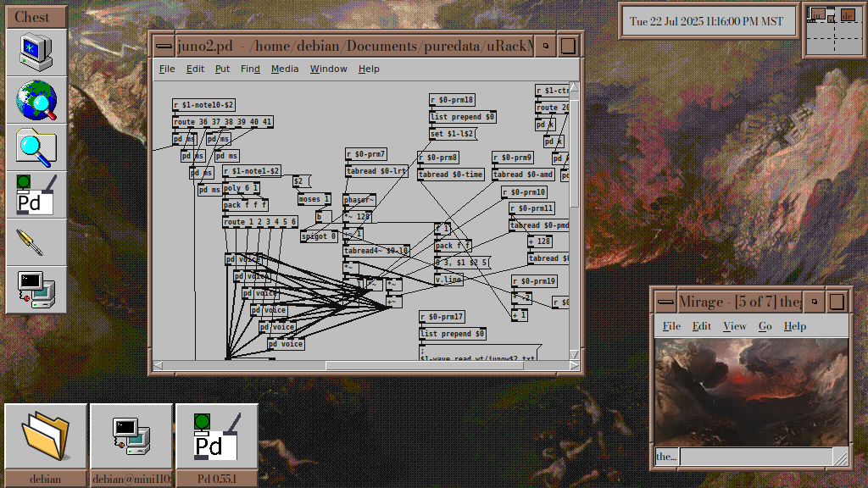Open the Put menu in Pd

point(222,69)
